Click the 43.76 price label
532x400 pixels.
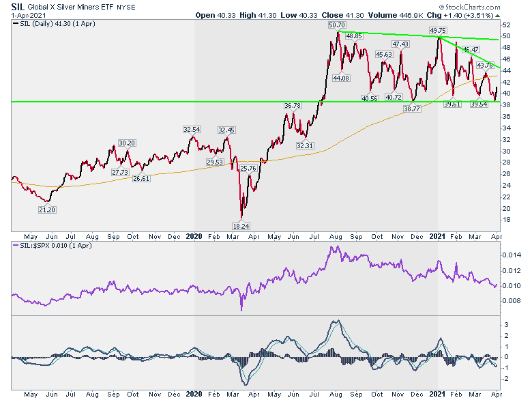click(x=485, y=66)
